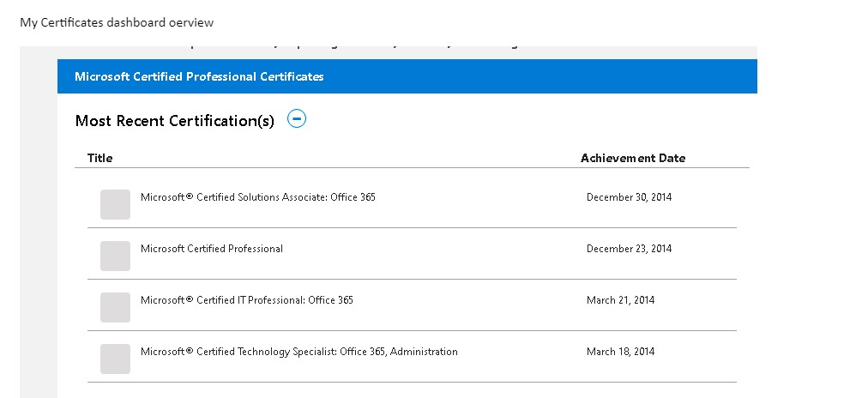Click the Microsoft Certified Professional Certificates blue banner
The width and height of the screenshot is (868, 398).
point(407,76)
